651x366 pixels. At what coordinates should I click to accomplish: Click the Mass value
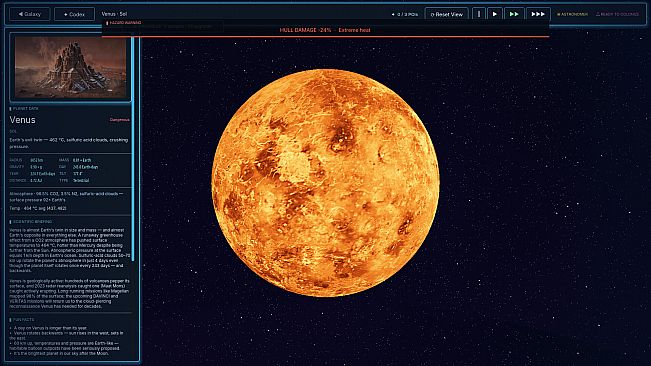coord(82,160)
